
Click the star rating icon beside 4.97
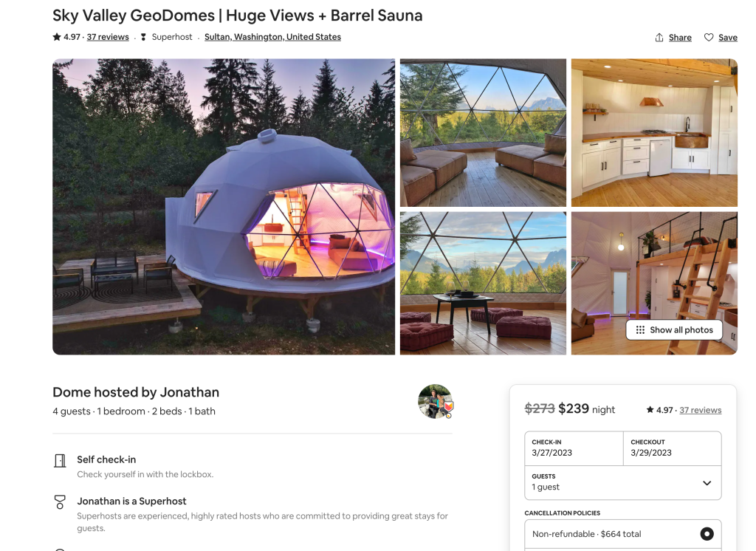pyautogui.click(x=57, y=37)
